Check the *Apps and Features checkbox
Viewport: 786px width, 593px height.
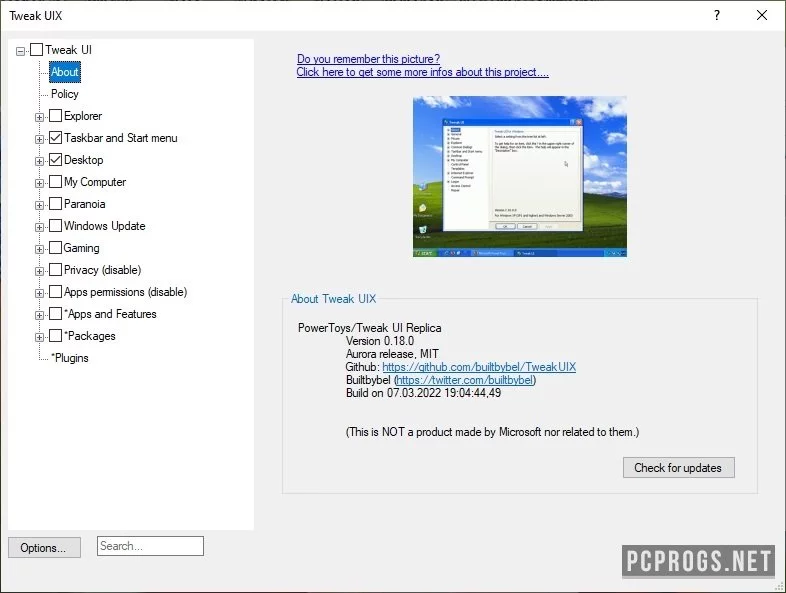(56, 314)
